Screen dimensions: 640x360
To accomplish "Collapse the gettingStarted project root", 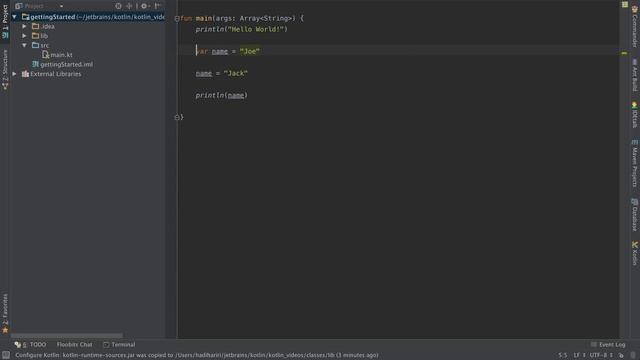I will click(x=15, y=17).
